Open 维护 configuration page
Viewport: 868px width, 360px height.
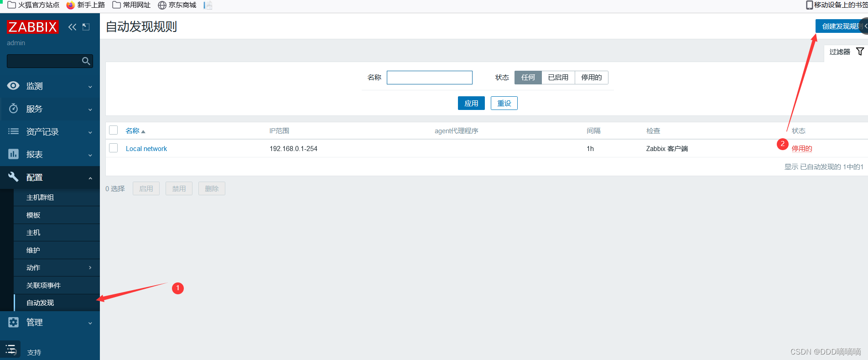coord(57,250)
